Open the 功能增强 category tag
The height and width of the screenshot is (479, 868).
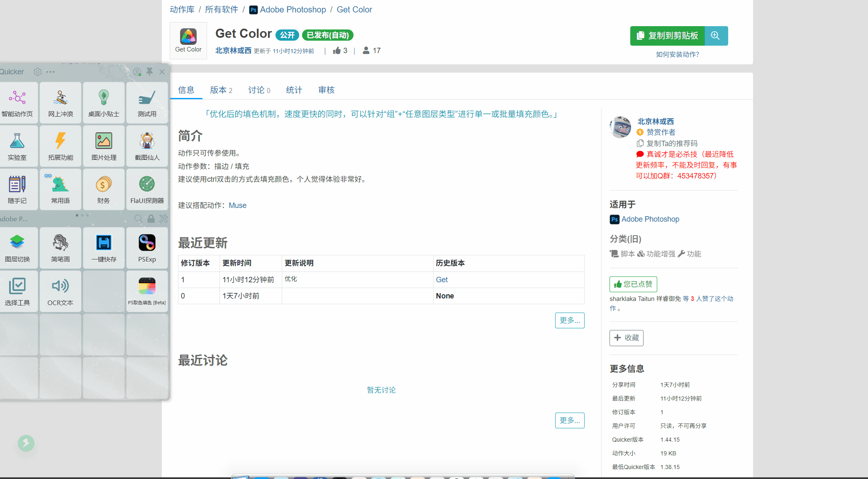[x=656, y=254]
